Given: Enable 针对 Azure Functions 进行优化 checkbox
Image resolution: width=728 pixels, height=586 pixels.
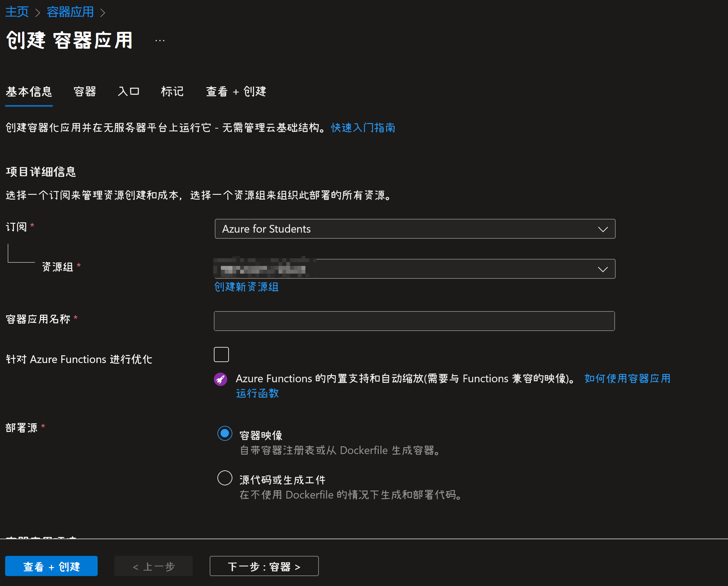Looking at the screenshot, I should 221,354.
